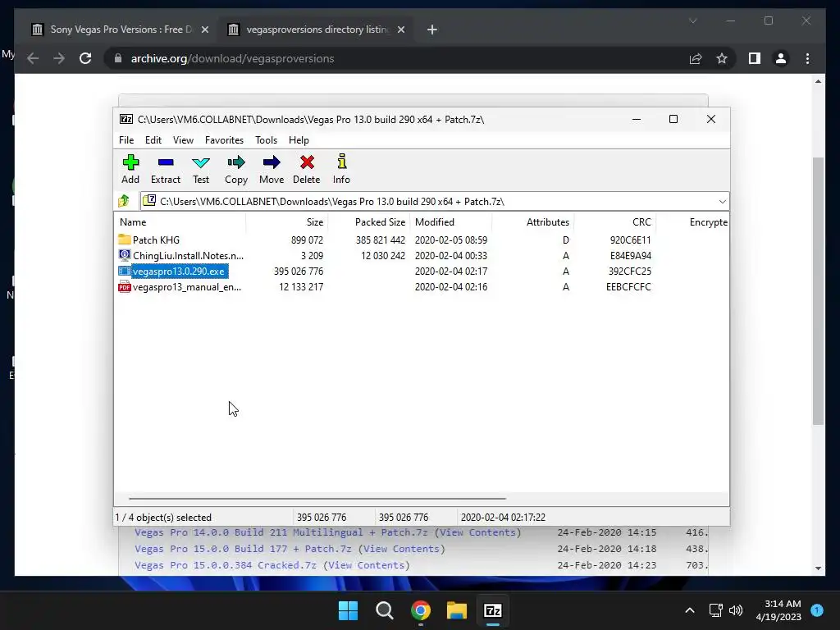
Task: View Contents of Vegas Pro 15.0.0.384
Action: point(367,565)
